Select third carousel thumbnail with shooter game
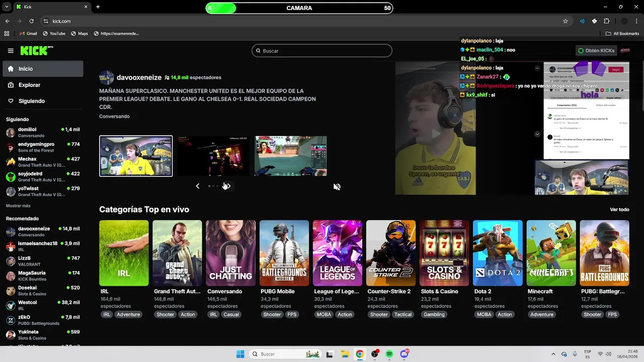The image size is (644, 362). pyautogui.click(x=291, y=156)
